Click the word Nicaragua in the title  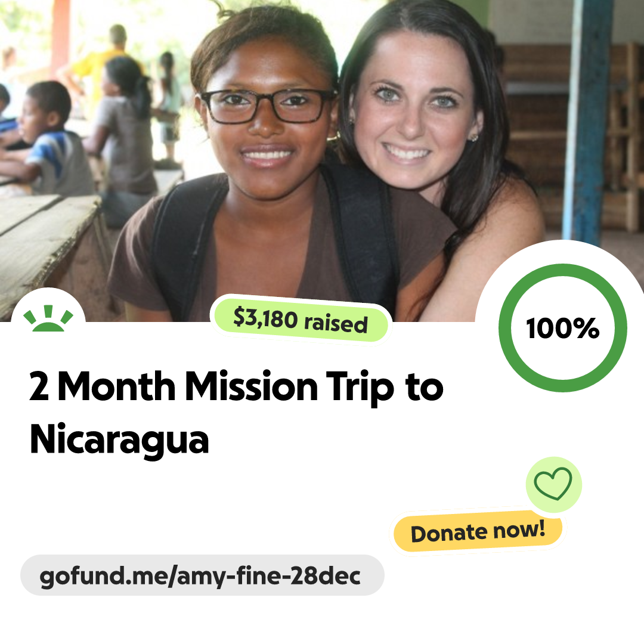[119, 439]
